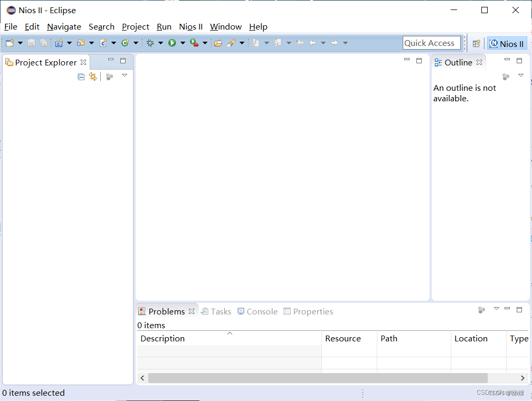532x401 pixels.
Task: Click the External Tools run icon
Action: pos(194,43)
